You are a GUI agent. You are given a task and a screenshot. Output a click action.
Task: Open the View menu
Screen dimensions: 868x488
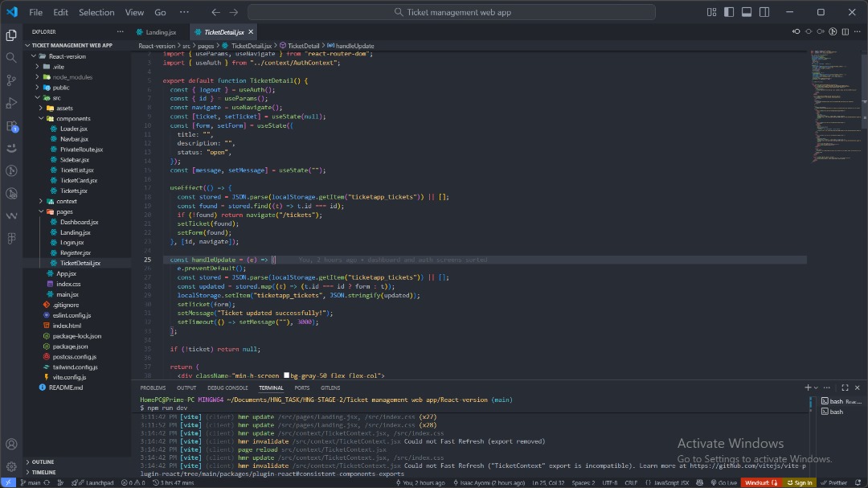(x=134, y=12)
